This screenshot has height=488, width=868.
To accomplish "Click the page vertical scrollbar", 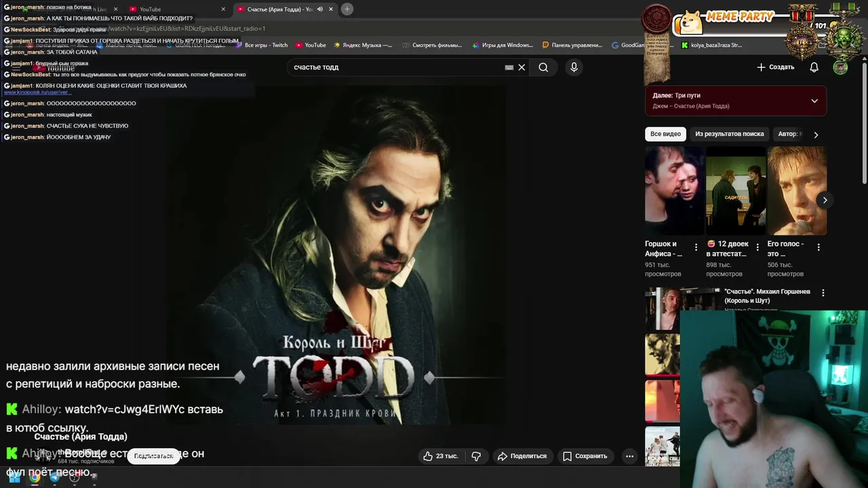I will tap(863, 122).
